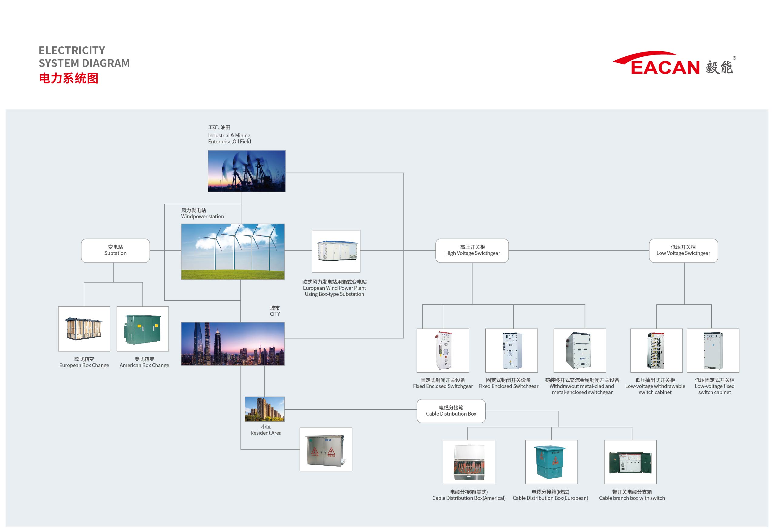Click the Subtation box

[x=115, y=251]
